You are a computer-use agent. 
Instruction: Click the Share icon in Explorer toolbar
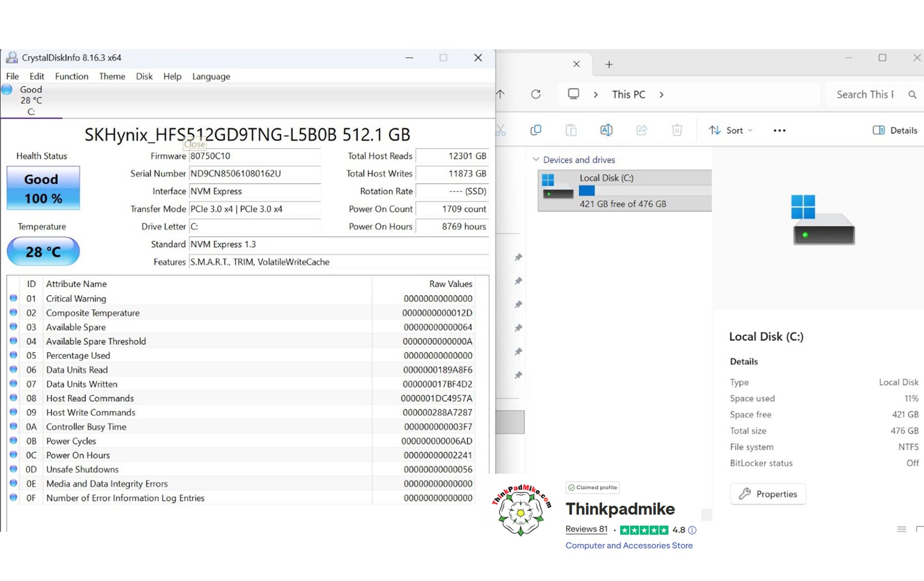tap(641, 130)
